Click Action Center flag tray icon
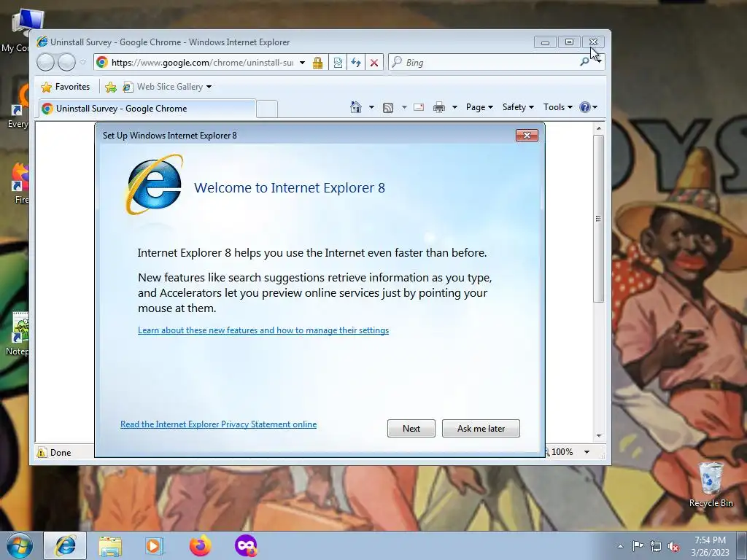The width and height of the screenshot is (747, 560). [x=638, y=545]
